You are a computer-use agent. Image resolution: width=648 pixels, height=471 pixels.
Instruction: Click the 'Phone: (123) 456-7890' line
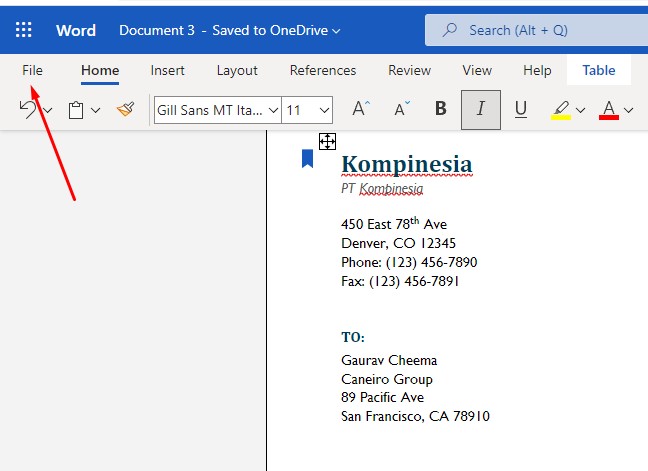(409, 262)
